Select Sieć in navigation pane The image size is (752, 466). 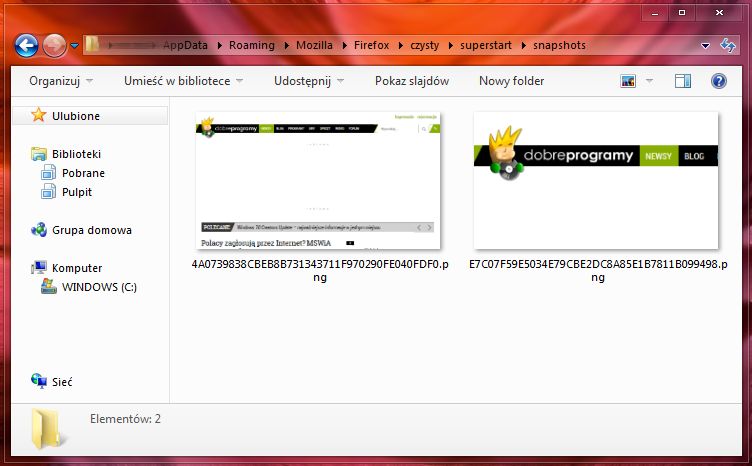(62, 382)
